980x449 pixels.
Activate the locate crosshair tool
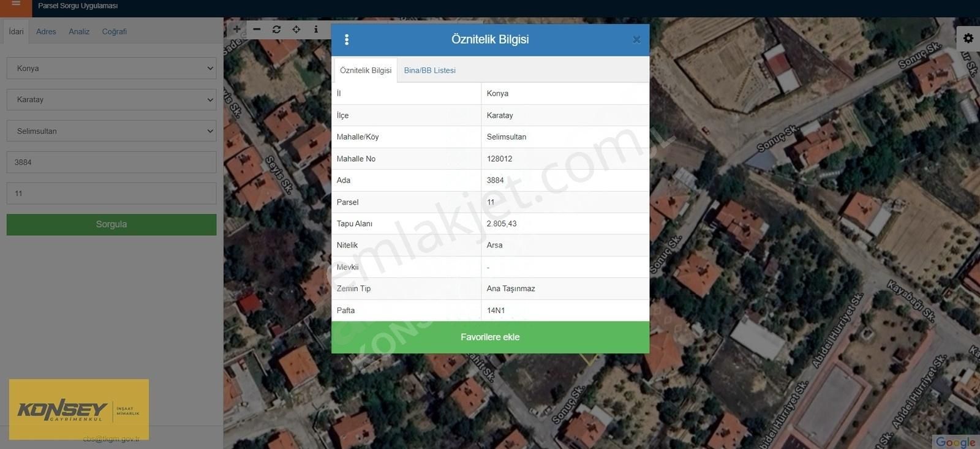pyautogui.click(x=296, y=29)
